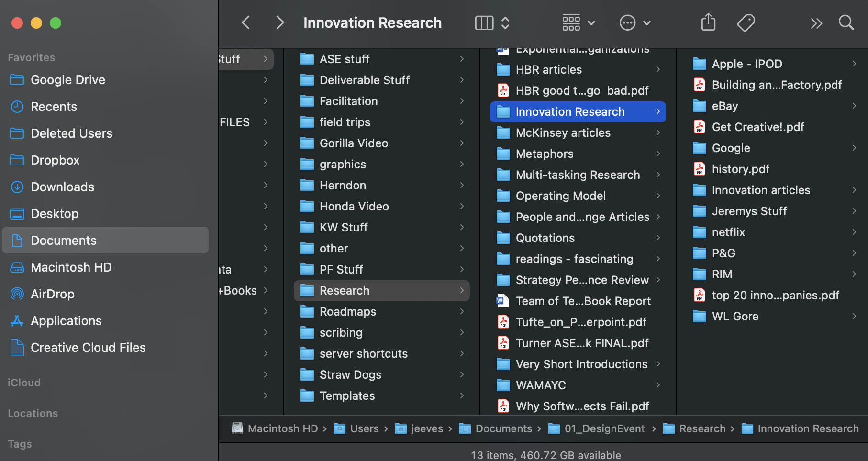Open Finder search with magnifier icon
Image resolution: width=868 pixels, height=461 pixels.
click(x=846, y=22)
